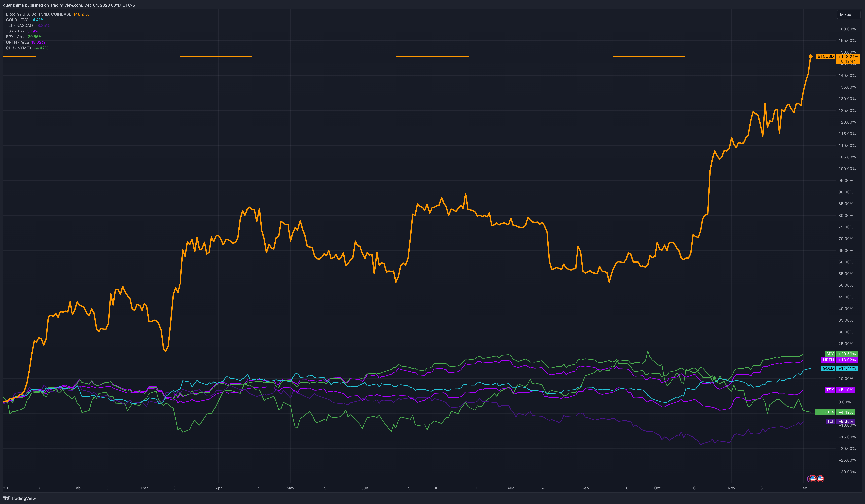Click the orange BTCUSD price scale label
This screenshot has height=504, width=865.
tap(826, 56)
